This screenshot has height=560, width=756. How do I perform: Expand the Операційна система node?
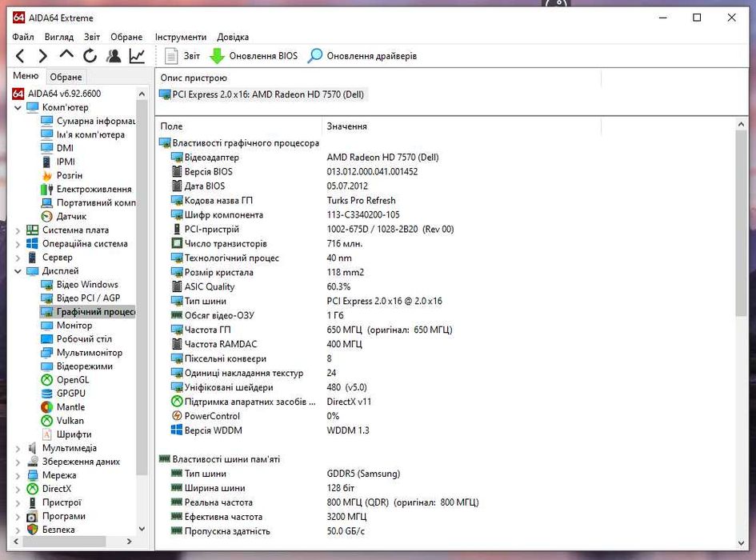18,244
